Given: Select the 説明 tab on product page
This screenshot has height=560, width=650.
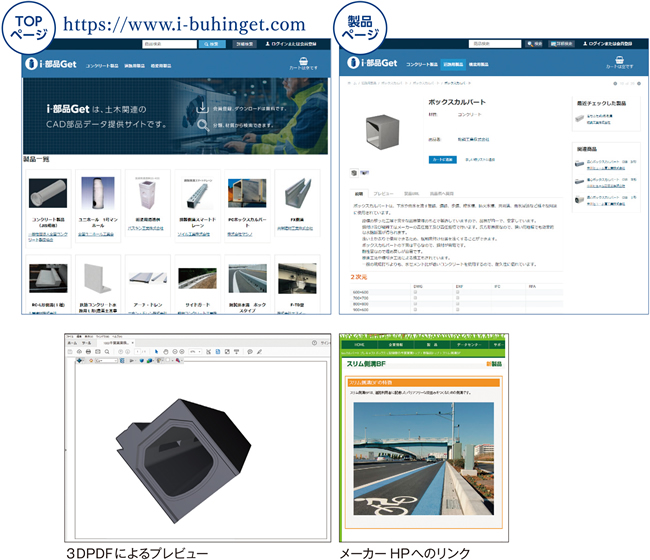Looking at the screenshot, I should click(x=359, y=194).
